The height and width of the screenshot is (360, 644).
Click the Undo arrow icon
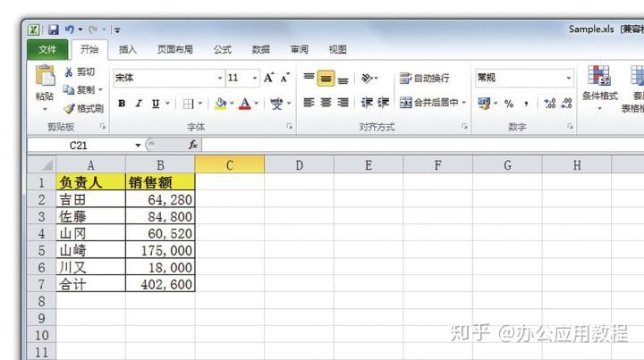70,29
